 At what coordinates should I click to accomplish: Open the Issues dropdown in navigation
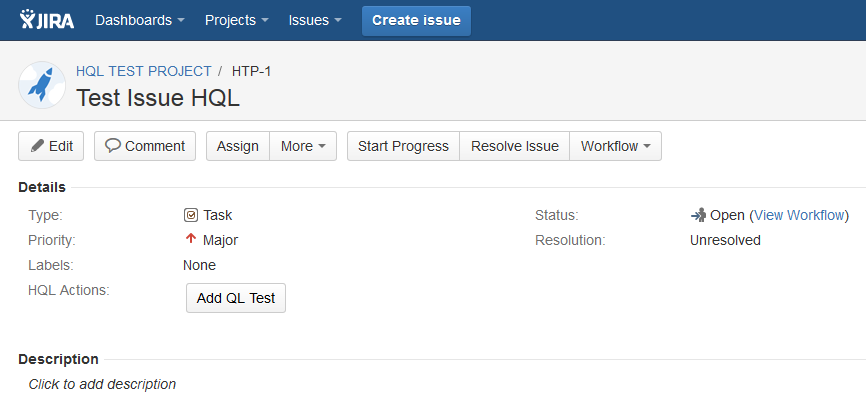click(315, 20)
